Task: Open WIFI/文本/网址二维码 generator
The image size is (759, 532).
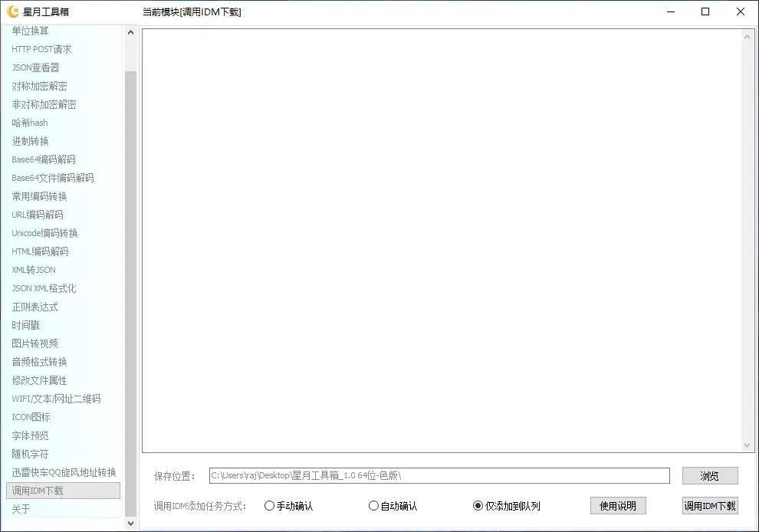Action: [56, 399]
